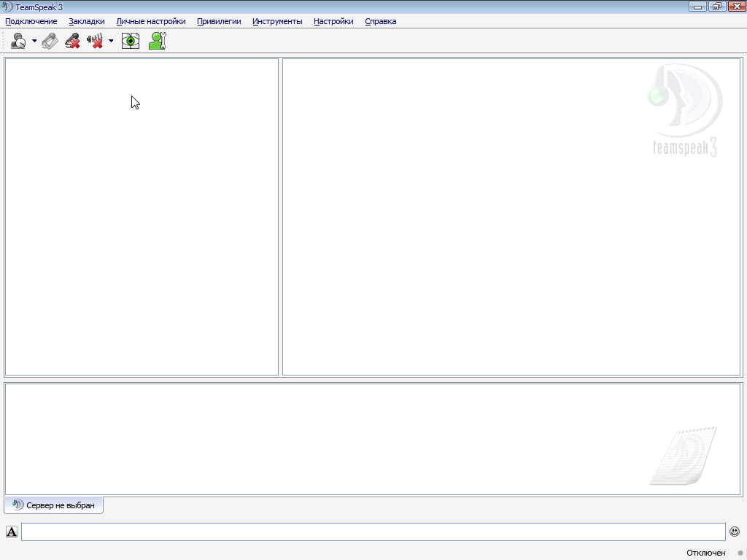Open the Привилегии menu
The height and width of the screenshot is (560, 747).
[x=219, y=21]
